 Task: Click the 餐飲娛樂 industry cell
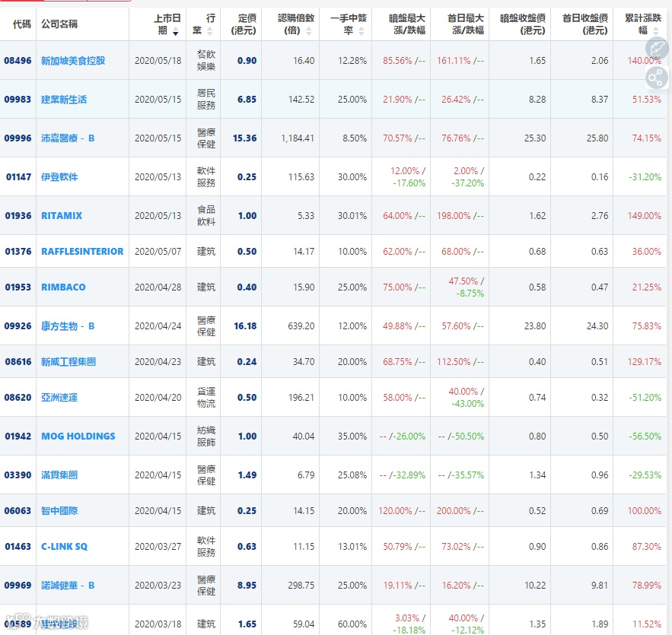[x=206, y=61]
